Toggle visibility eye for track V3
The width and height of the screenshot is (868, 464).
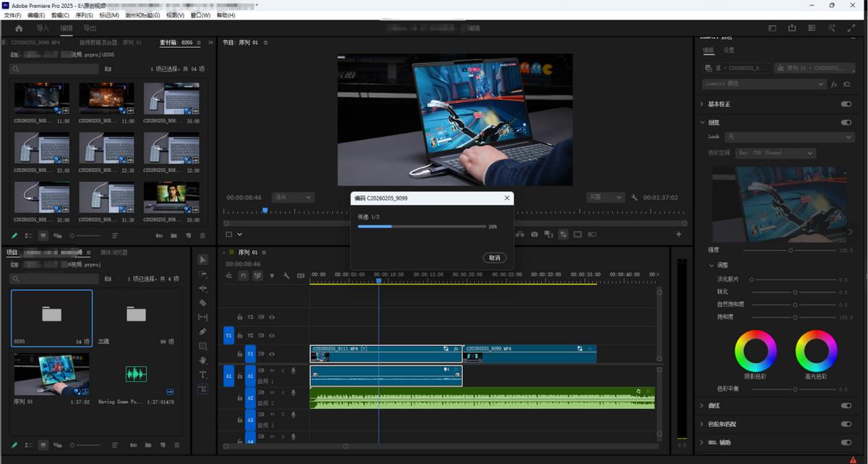click(x=272, y=317)
